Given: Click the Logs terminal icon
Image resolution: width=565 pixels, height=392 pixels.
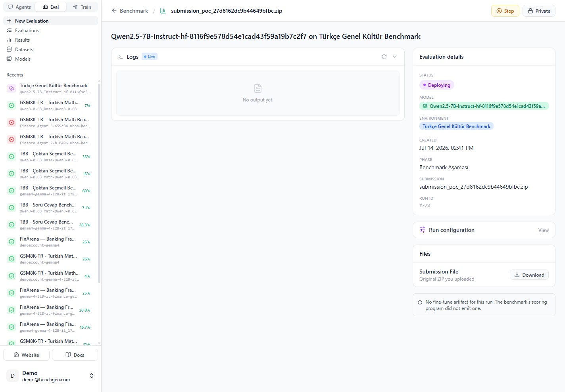Looking at the screenshot, I should point(120,57).
